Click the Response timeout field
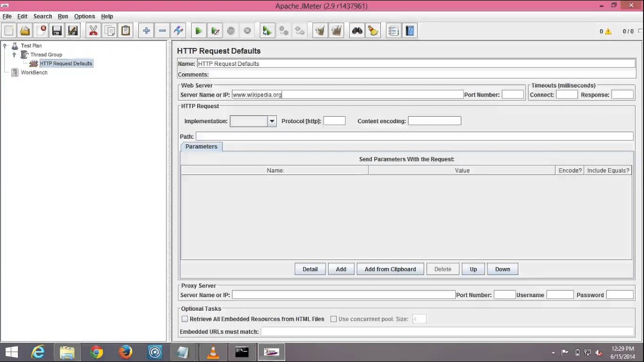The width and height of the screenshot is (644, 362). click(x=622, y=95)
